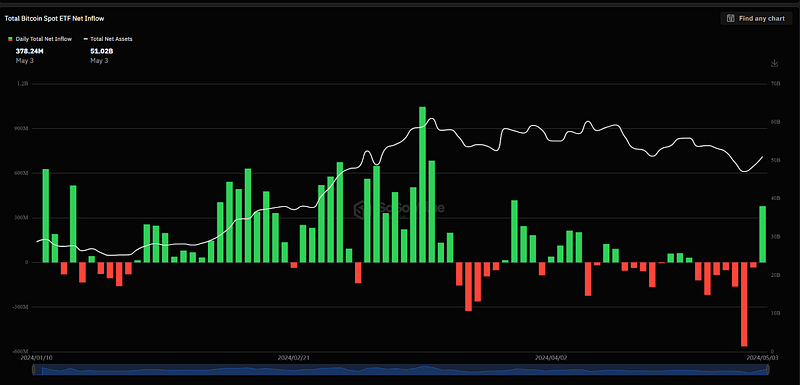Image resolution: width=800 pixels, height=385 pixels.
Task: Click the Total Bitcoin Spot ETF Net Inflow title
Action: (x=55, y=18)
